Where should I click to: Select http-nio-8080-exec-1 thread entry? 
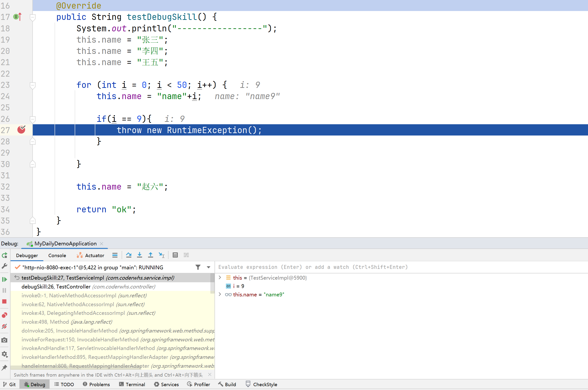[x=93, y=267]
